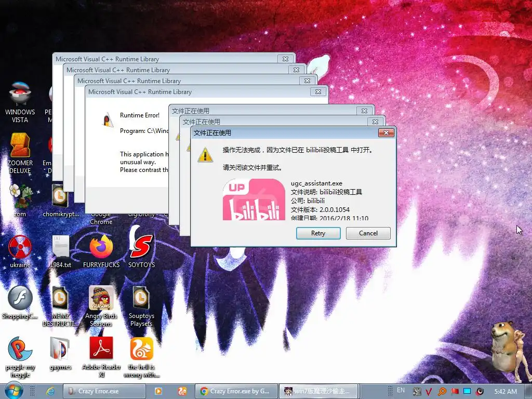Open the peggle my heggle icon
The image size is (532, 399).
point(20,357)
